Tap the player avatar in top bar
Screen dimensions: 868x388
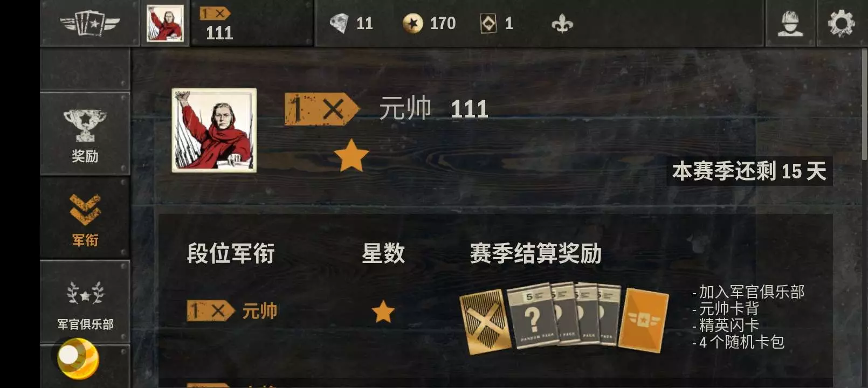point(165,23)
